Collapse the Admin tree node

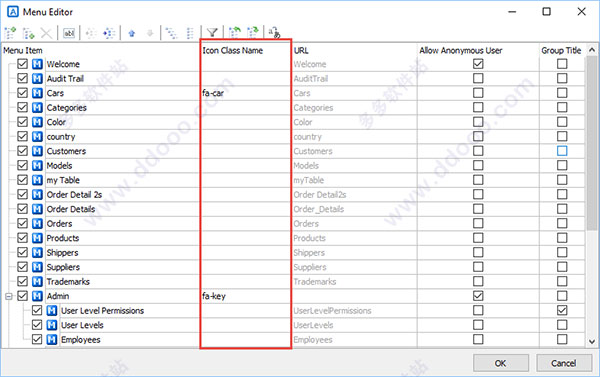8,296
